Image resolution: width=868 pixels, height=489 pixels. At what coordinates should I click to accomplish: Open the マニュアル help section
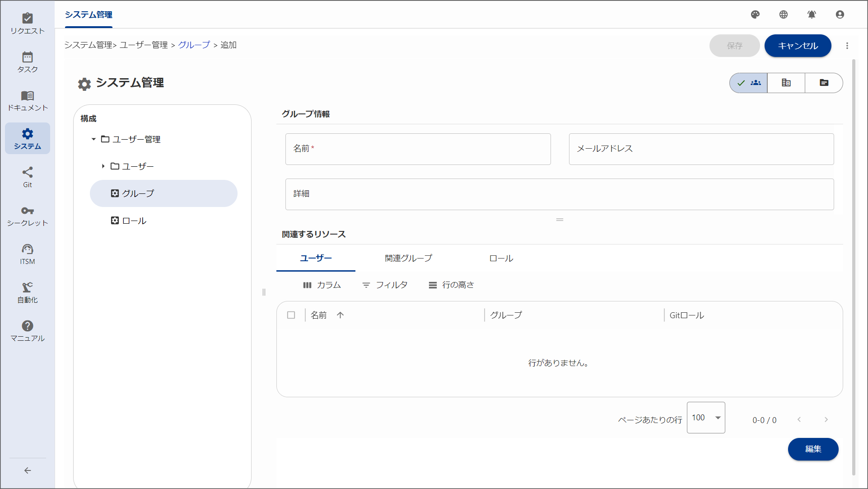(x=28, y=331)
